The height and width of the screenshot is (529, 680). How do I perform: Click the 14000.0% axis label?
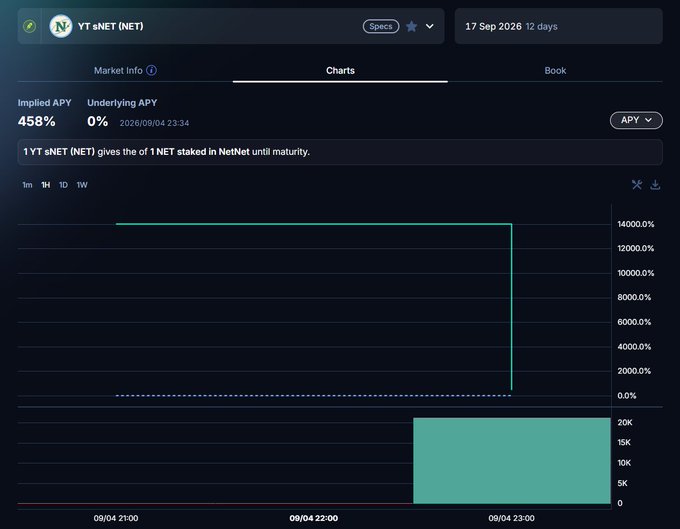click(x=635, y=224)
